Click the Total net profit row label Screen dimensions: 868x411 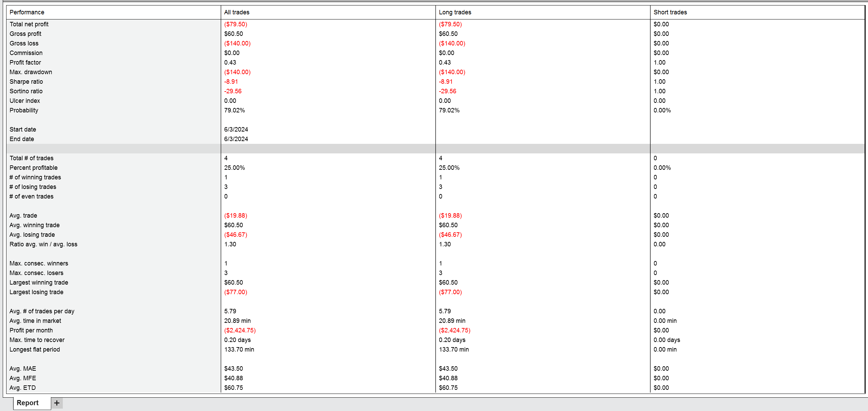pos(29,24)
